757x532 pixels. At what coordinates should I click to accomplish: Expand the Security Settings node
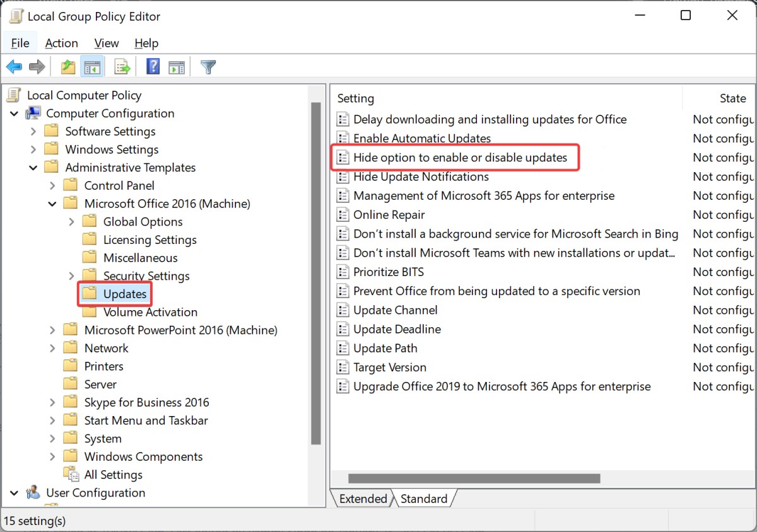71,276
